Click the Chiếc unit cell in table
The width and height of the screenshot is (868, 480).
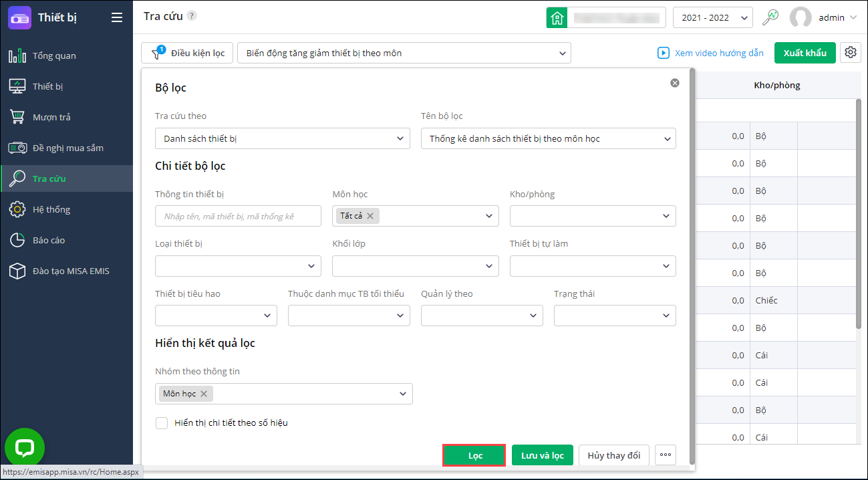[774, 300]
